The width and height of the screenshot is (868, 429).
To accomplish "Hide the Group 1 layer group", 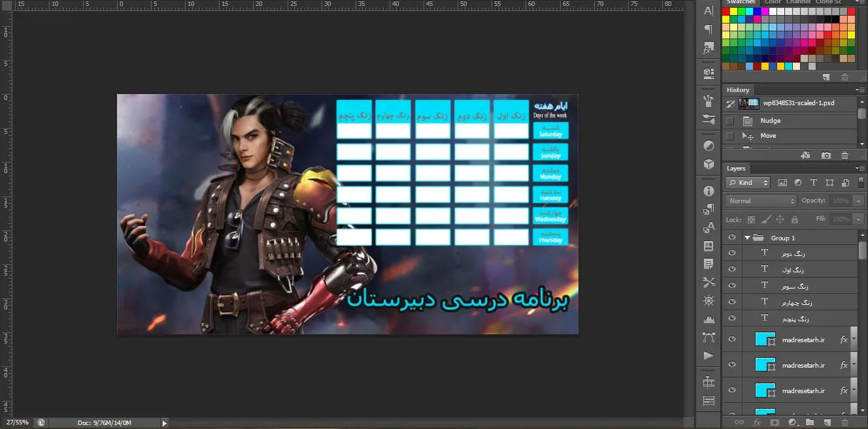I will point(732,238).
